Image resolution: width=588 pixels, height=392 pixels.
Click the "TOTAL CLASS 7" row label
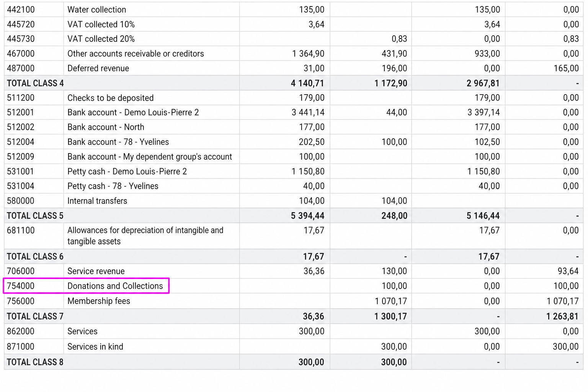(x=35, y=317)
